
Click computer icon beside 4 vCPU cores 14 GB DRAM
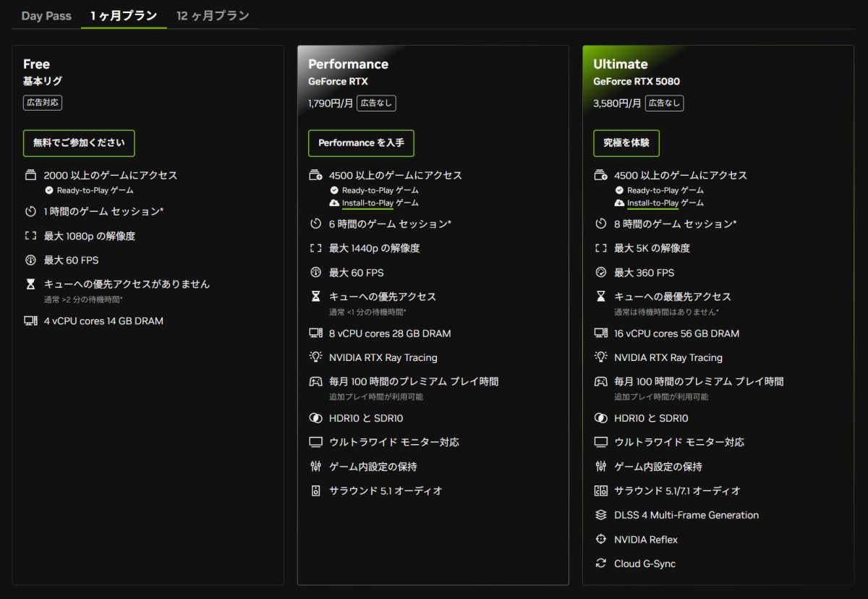(30, 321)
